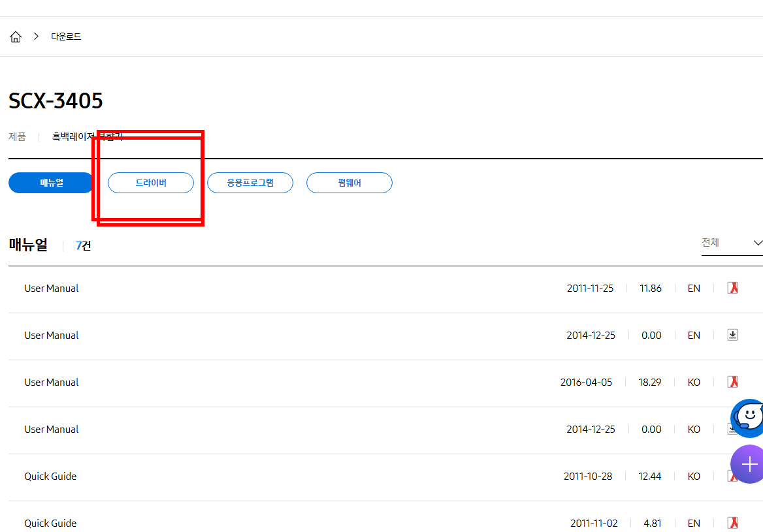Open PDF for 2011-11-02 Quick Guide

pyautogui.click(x=733, y=523)
